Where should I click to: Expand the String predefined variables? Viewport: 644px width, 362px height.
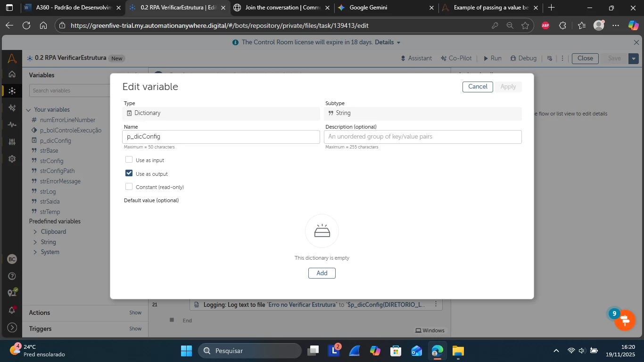pyautogui.click(x=35, y=242)
